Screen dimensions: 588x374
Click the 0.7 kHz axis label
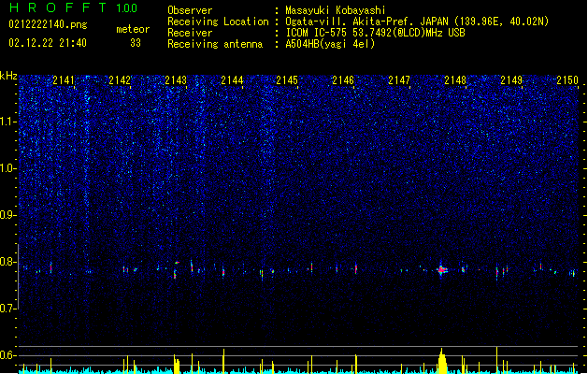click(x=7, y=309)
